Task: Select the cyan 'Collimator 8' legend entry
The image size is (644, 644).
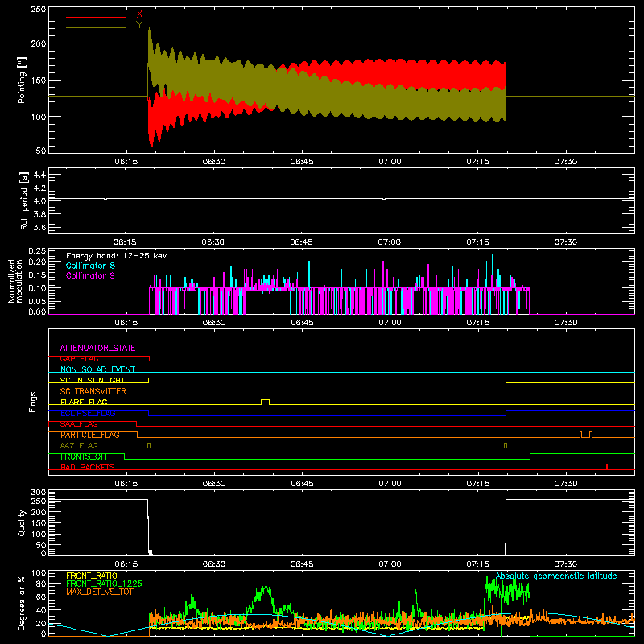Action: [x=90, y=266]
